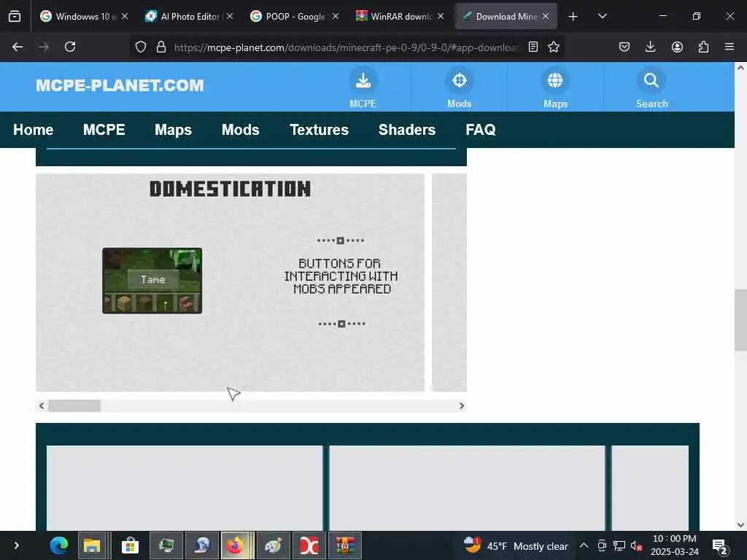Click the page scroll up arrow
The width and height of the screenshot is (747, 560).
coord(740,68)
